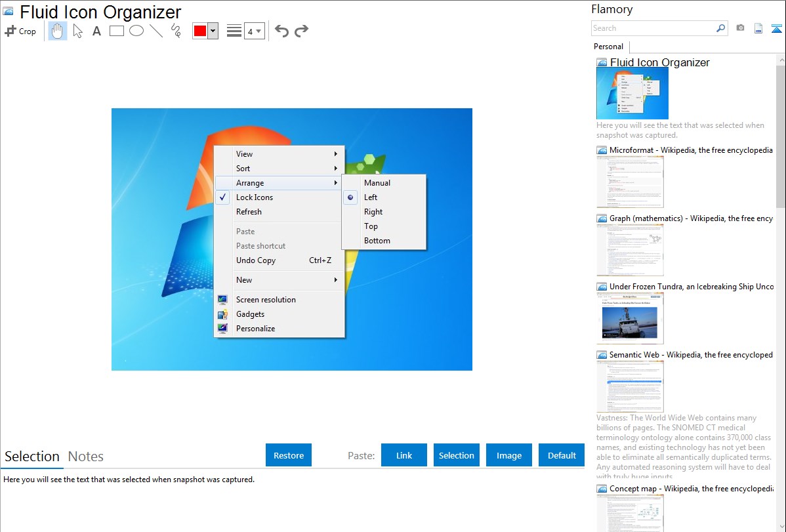This screenshot has width=786, height=532.
Task: Select the hand pan tool
Action: coord(57,30)
